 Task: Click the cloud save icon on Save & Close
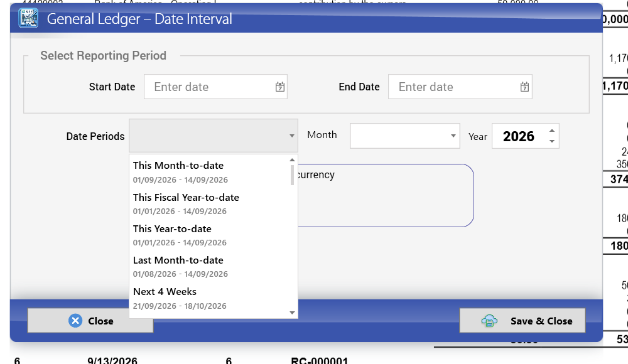[x=489, y=321]
